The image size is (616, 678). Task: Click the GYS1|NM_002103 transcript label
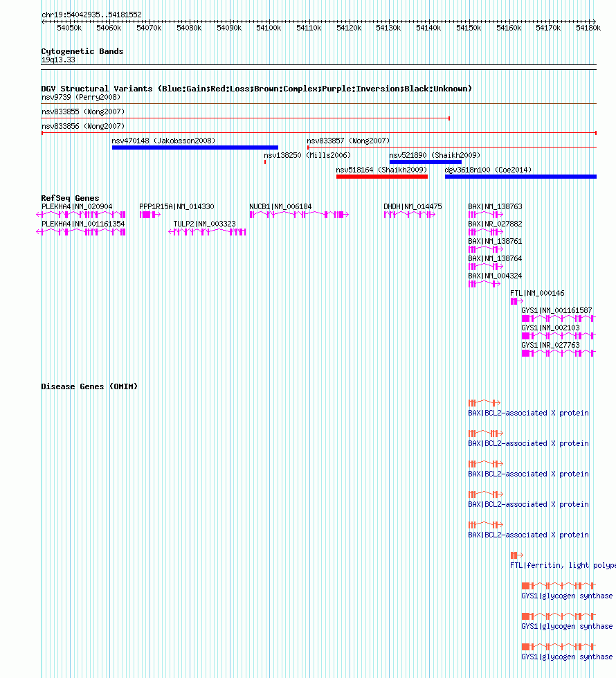[x=550, y=328]
